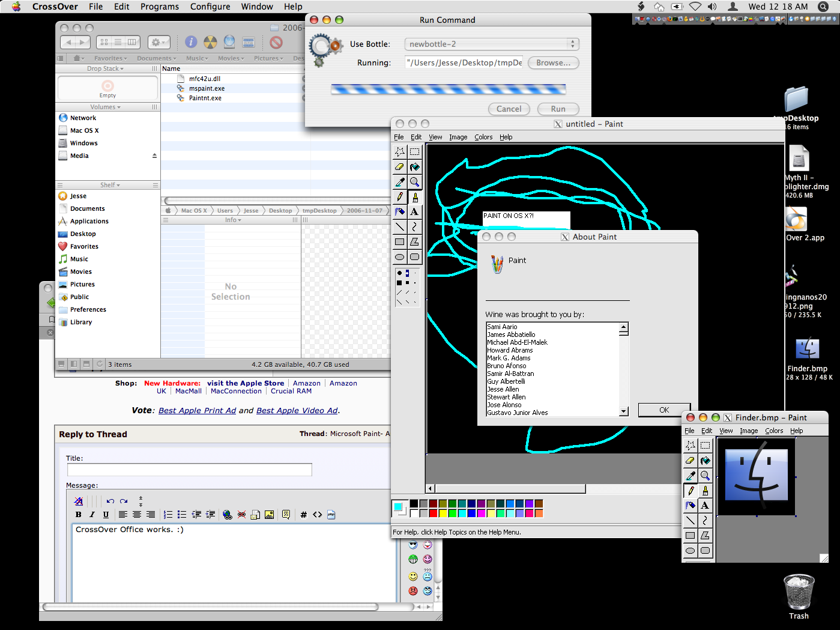Viewport: 840px width, 630px height.
Task: Click the red Delete icon in file browser toolbar
Action: pos(276,42)
